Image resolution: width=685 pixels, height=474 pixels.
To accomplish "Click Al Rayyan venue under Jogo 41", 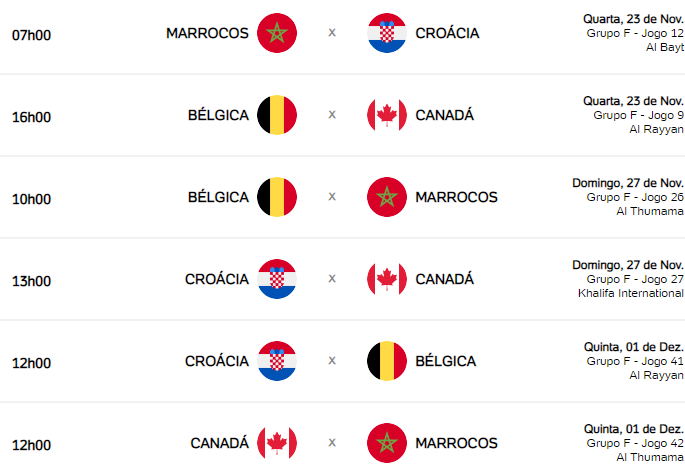I will 657,375.
